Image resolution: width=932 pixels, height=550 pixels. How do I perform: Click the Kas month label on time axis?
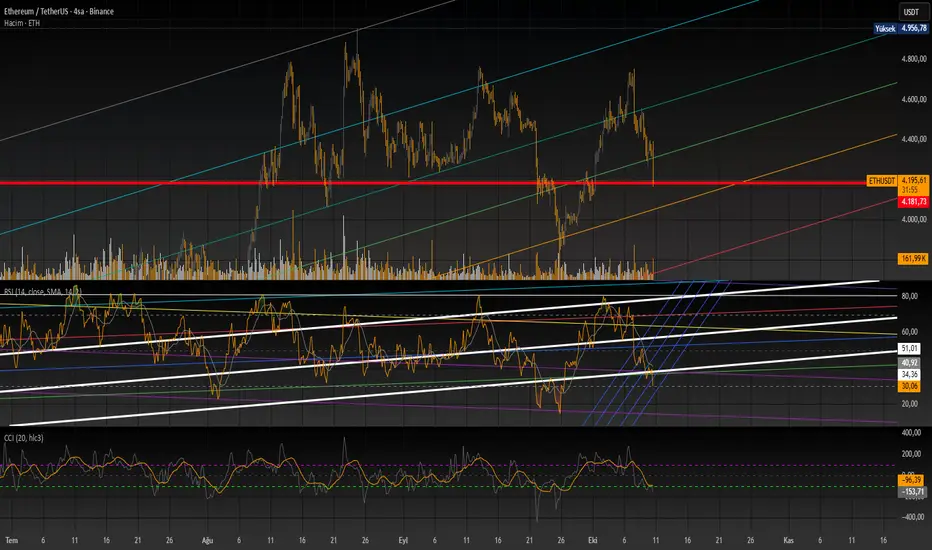pyautogui.click(x=788, y=540)
